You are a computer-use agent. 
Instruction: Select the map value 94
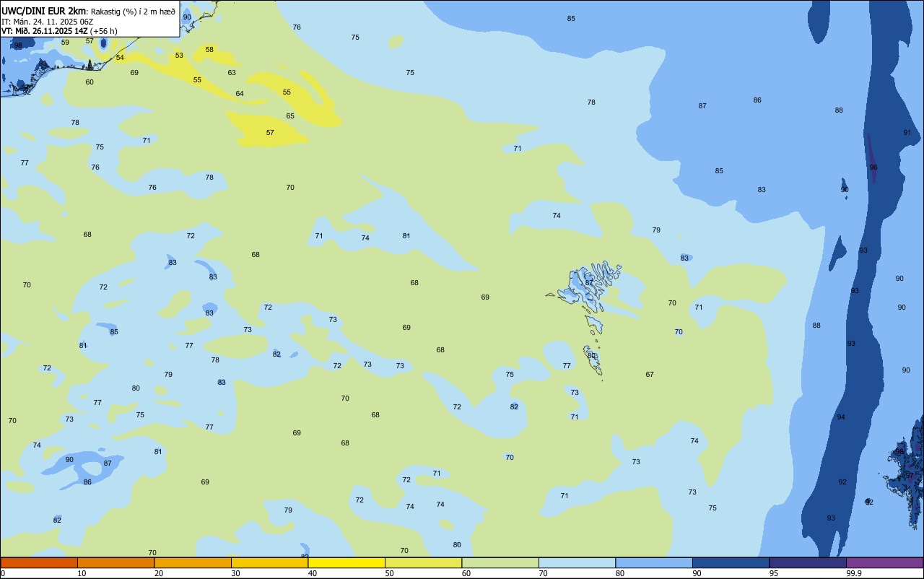click(841, 417)
